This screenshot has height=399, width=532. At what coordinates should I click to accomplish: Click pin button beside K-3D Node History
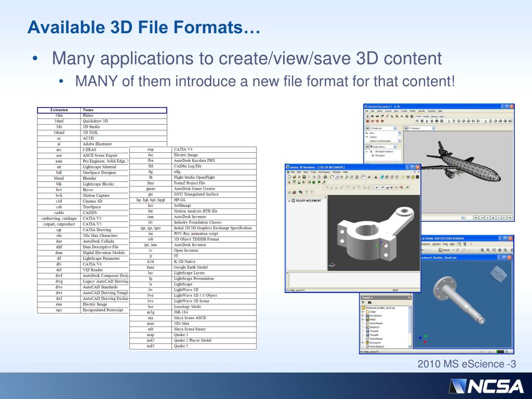click(x=367, y=147)
